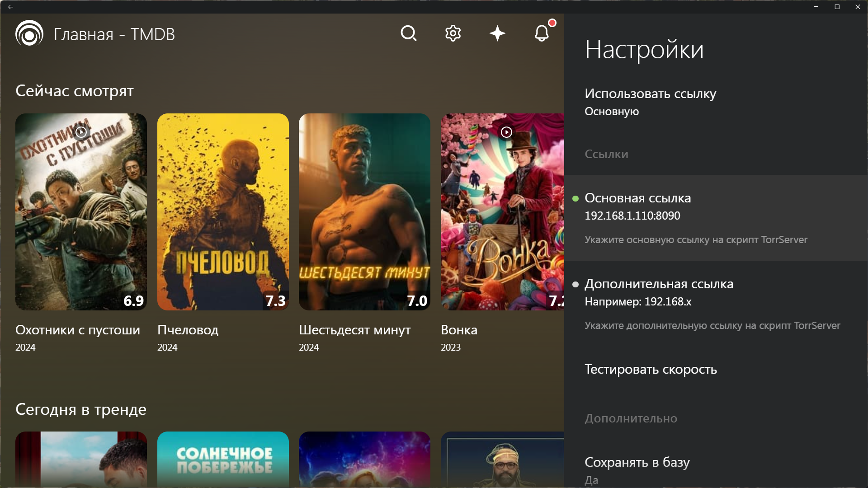Edit the Дополнительная ссылка field
The image size is (868, 488).
coord(716,304)
